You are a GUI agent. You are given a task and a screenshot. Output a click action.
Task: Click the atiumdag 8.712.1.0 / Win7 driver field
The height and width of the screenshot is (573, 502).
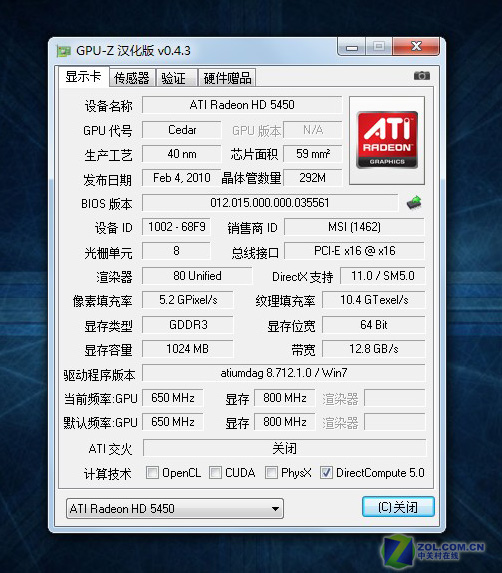click(x=284, y=373)
